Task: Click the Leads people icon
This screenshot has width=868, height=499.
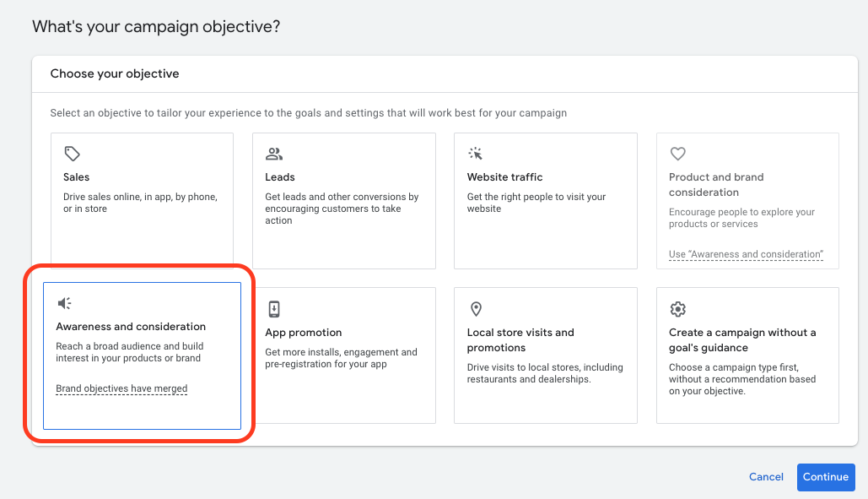Action: click(274, 154)
